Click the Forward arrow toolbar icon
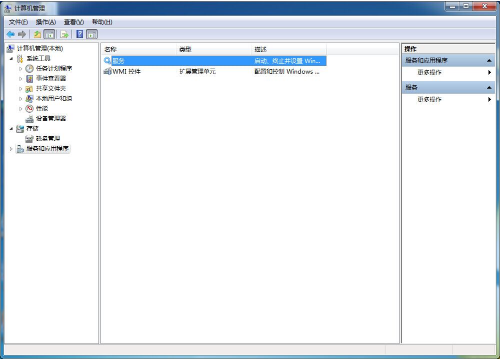Viewport: 500px width, 360px height. click(x=22, y=34)
